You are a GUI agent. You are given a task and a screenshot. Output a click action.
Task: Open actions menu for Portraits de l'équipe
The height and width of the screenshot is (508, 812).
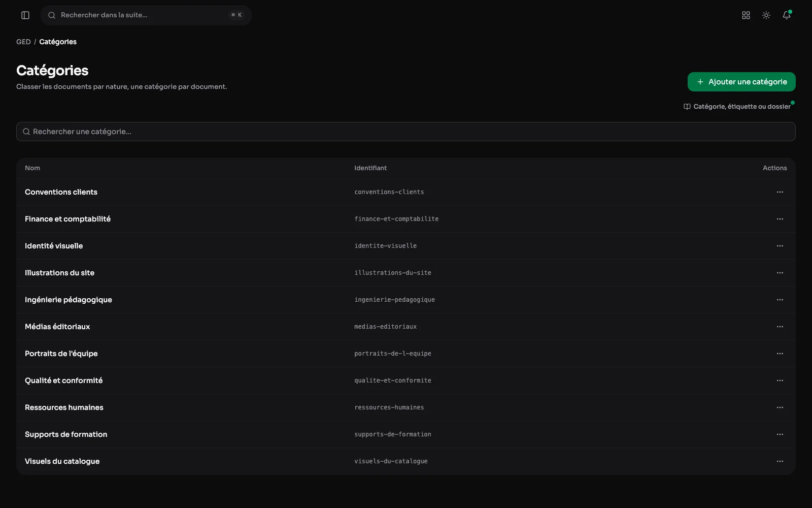pyautogui.click(x=780, y=354)
